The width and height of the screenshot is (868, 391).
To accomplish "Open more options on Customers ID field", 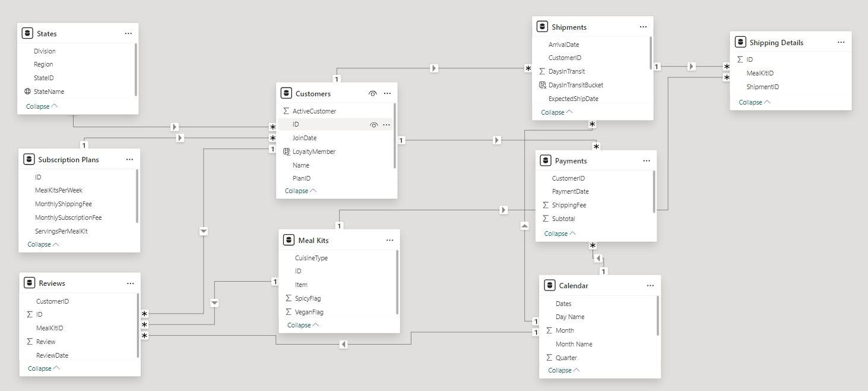I will pyautogui.click(x=387, y=125).
